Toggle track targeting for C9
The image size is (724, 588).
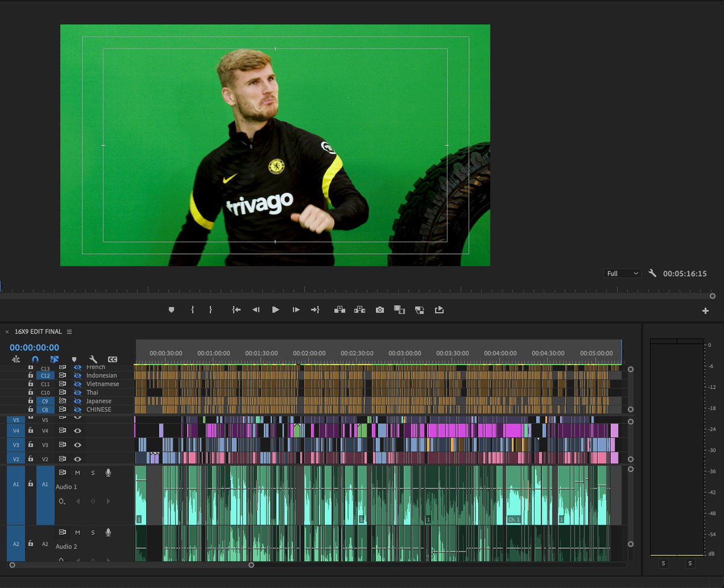(x=45, y=400)
